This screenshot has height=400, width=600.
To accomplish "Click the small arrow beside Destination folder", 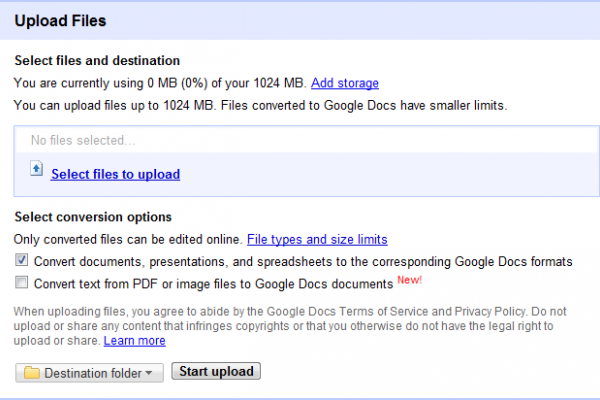I will coord(149,373).
